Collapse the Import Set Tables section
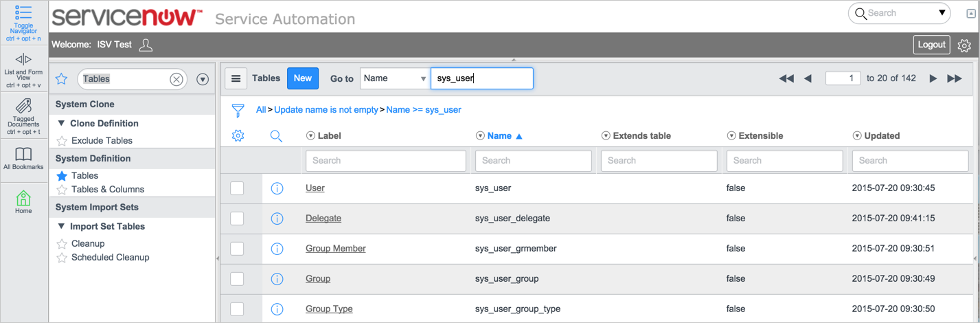Viewport: 980px width, 323px height. [62, 227]
